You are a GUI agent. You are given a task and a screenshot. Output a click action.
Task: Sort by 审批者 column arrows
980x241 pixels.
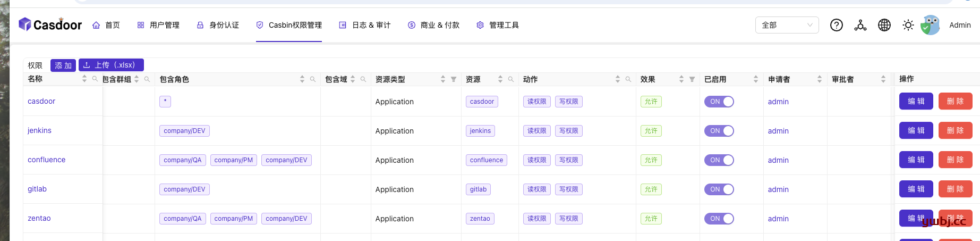pos(883,79)
